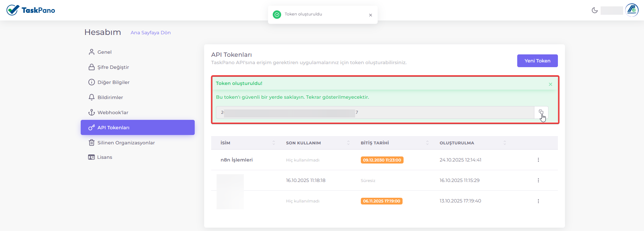Copy the newly created token
The height and width of the screenshot is (231, 644).
(x=541, y=112)
